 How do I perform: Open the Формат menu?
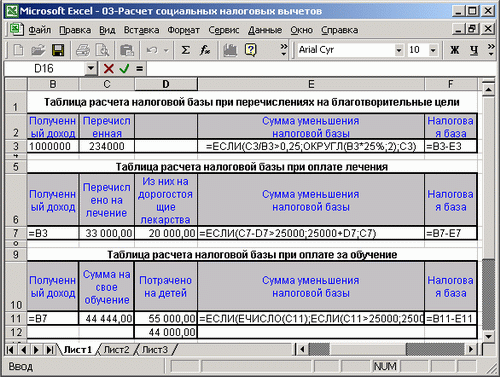point(183,30)
